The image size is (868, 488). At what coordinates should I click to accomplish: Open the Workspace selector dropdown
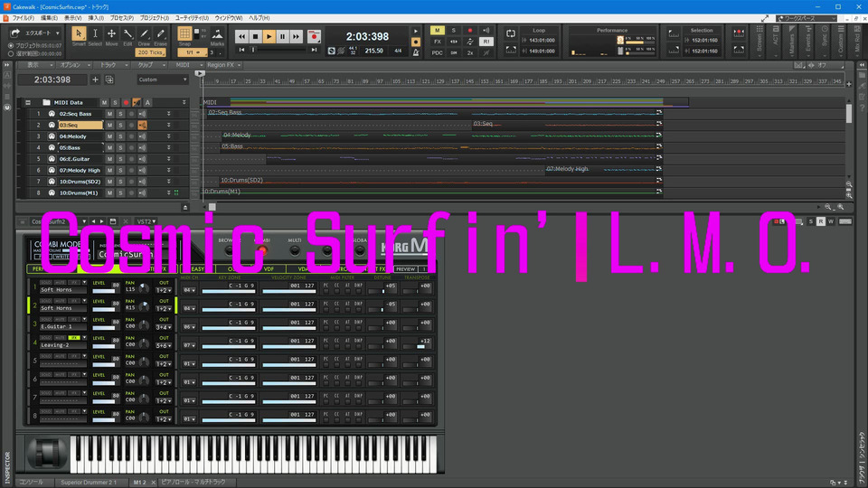coord(807,18)
